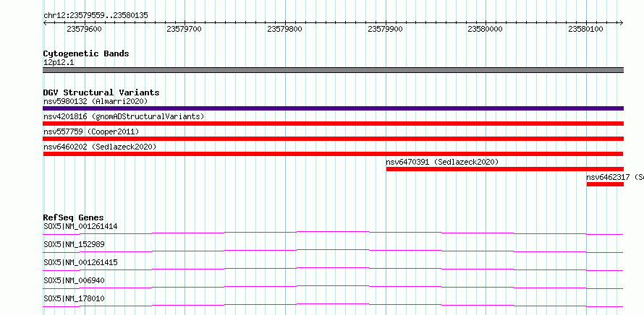The image size is (644, 315).
Task: Click the chr12:23579559..23580135 coordinate label
Action: coord(96,16)
